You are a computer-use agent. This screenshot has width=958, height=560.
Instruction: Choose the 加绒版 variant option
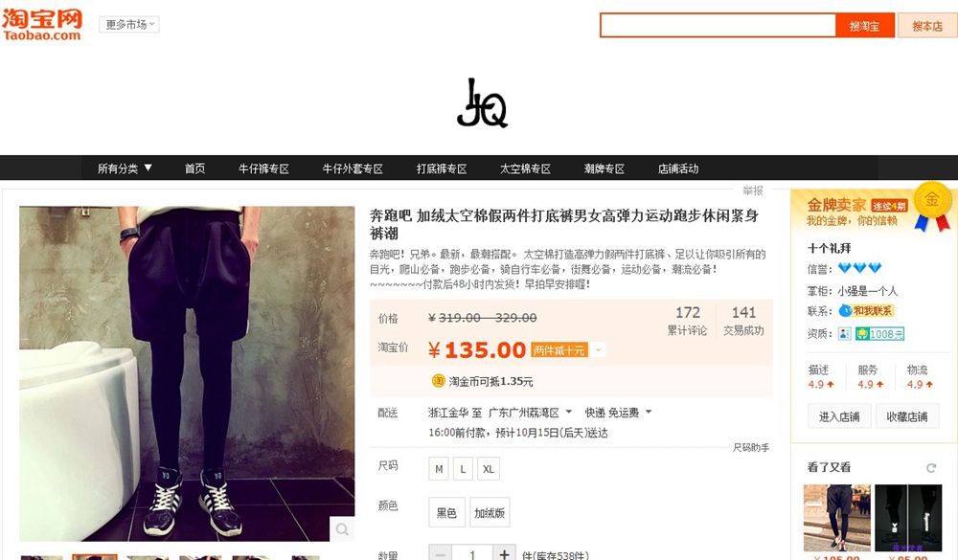490,512
